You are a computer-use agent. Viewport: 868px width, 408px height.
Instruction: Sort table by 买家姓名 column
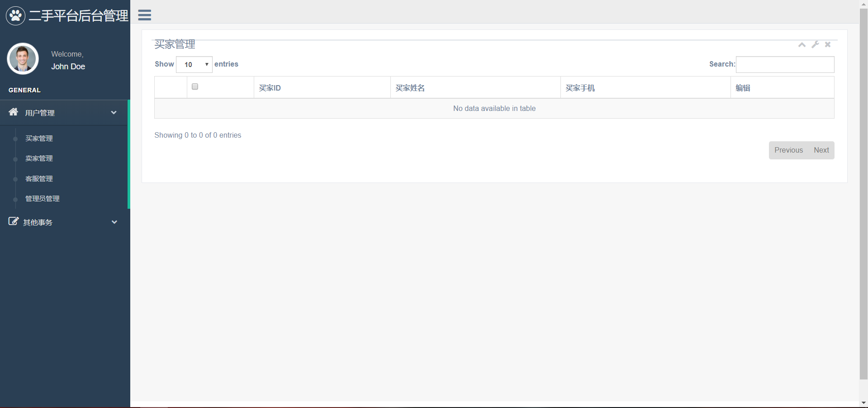tap(475, 88)
